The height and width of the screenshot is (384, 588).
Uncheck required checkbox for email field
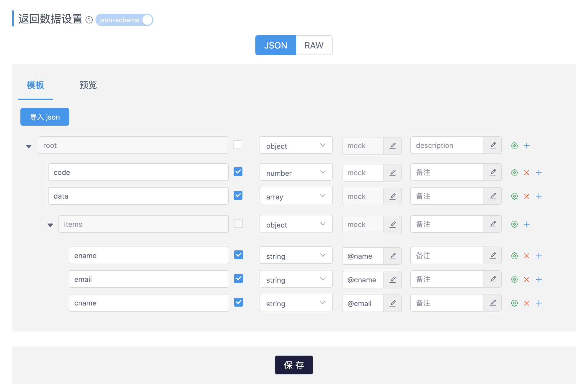[x=239, y=279]
